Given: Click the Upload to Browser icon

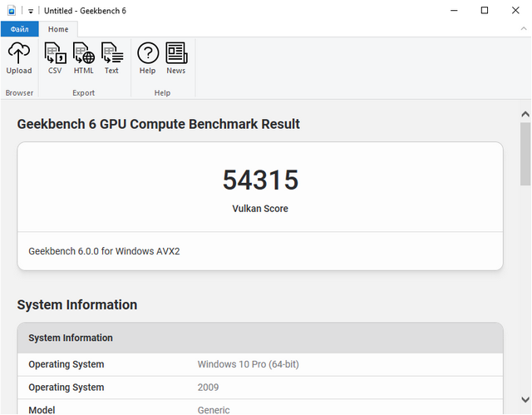Looking at the screenshot, I should point(19,58).
